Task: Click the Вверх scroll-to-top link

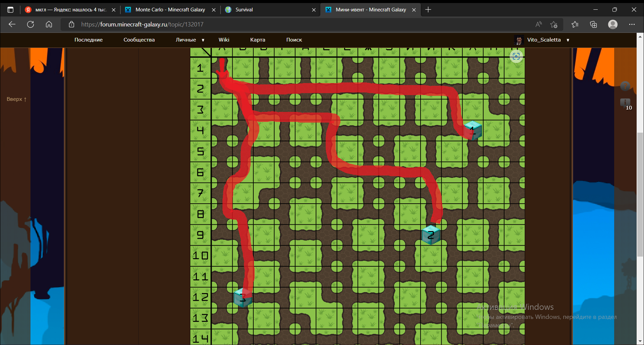Action: coord(16,99)
